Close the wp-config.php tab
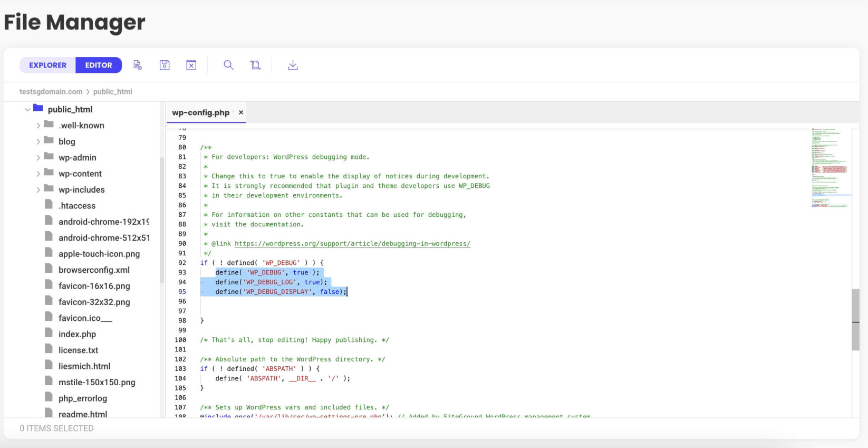 (x=241, y=112)
